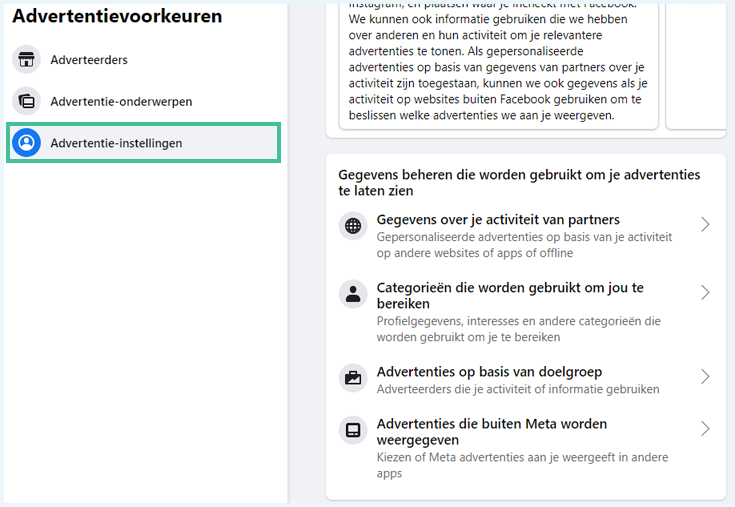Click the Advertentie-onderwerpen stacked cards icon
Screen dimensions: 735x507
point(26,101)
